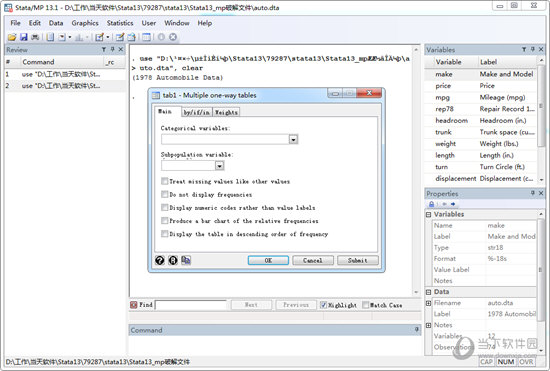Open the Viewer toolbar dropdown arrow
This screenshot has width=550, height=371.
(70, 37)
